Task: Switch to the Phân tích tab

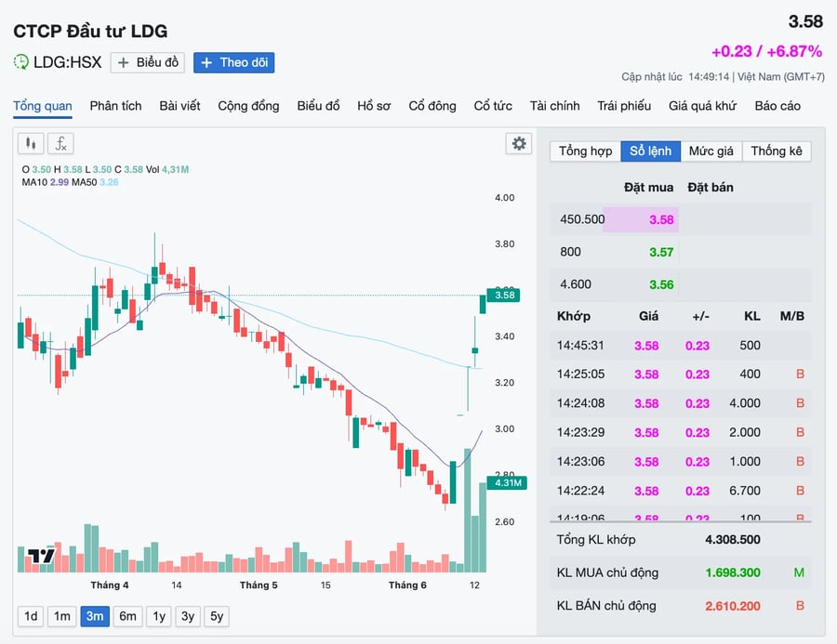Action: [x=116, y=106]
